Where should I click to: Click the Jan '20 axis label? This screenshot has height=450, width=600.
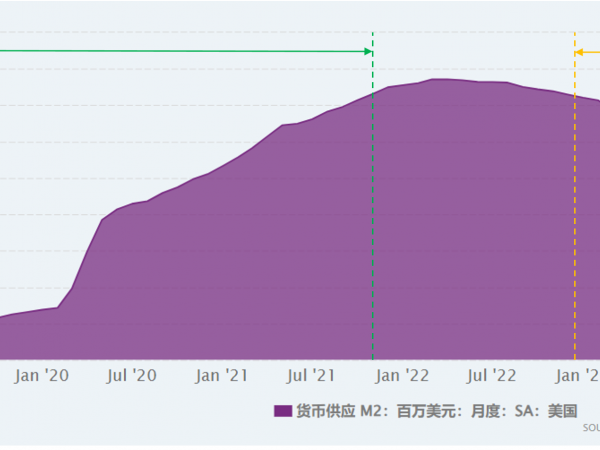(42, 376)
